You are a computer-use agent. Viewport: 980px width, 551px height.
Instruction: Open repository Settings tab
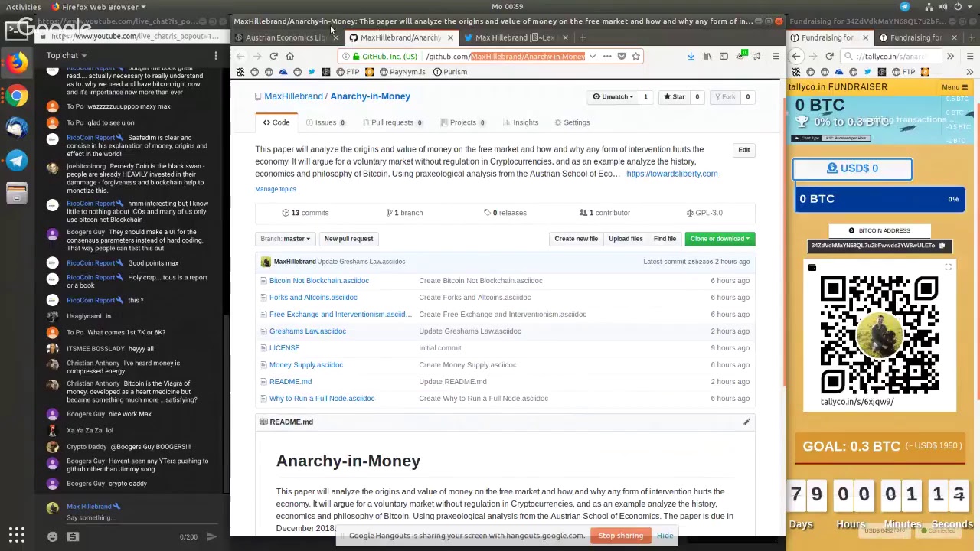pos(572,122)
